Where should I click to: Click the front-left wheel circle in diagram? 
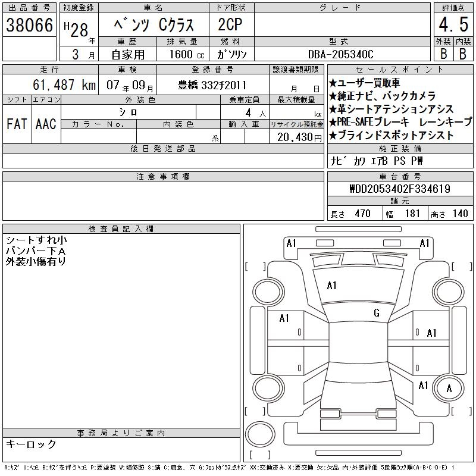pyautogui.click(x=263, y=291)
